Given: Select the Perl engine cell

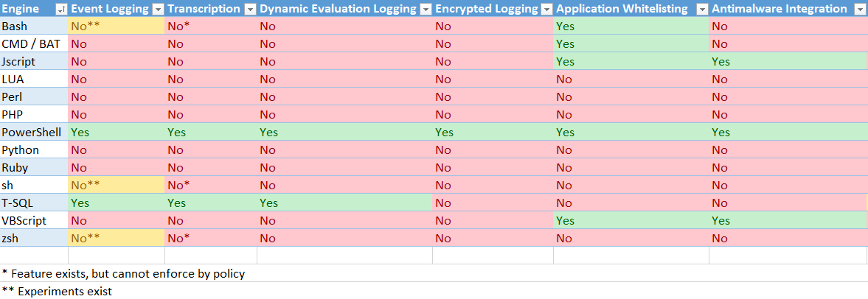Looking at the screenshot, I should (x=34, y=96).
